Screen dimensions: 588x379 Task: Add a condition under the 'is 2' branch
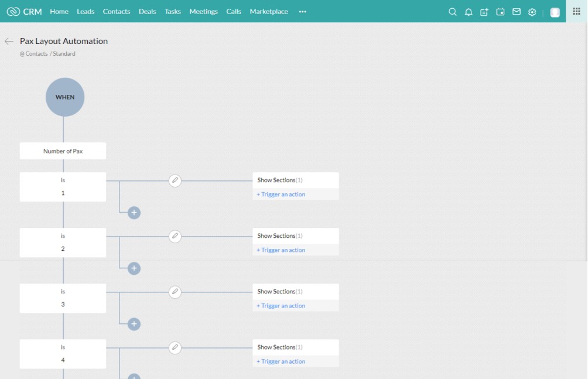tap(134, 268)
